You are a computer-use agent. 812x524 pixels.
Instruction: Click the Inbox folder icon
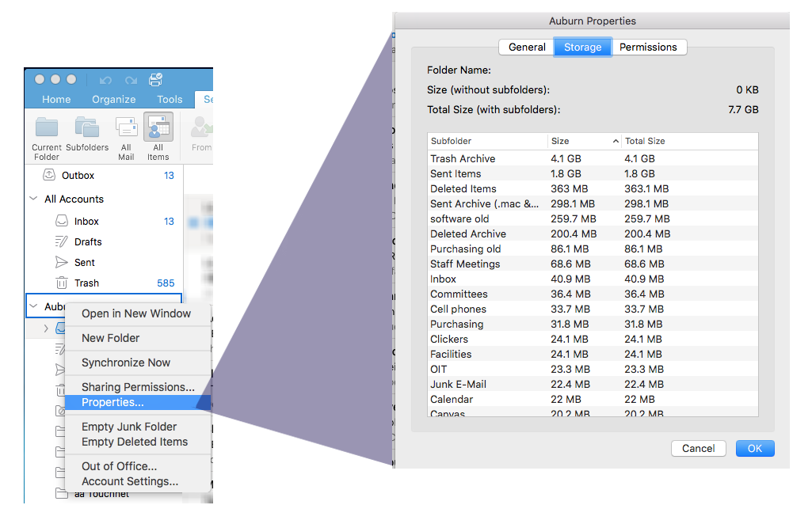click(62, 221)
